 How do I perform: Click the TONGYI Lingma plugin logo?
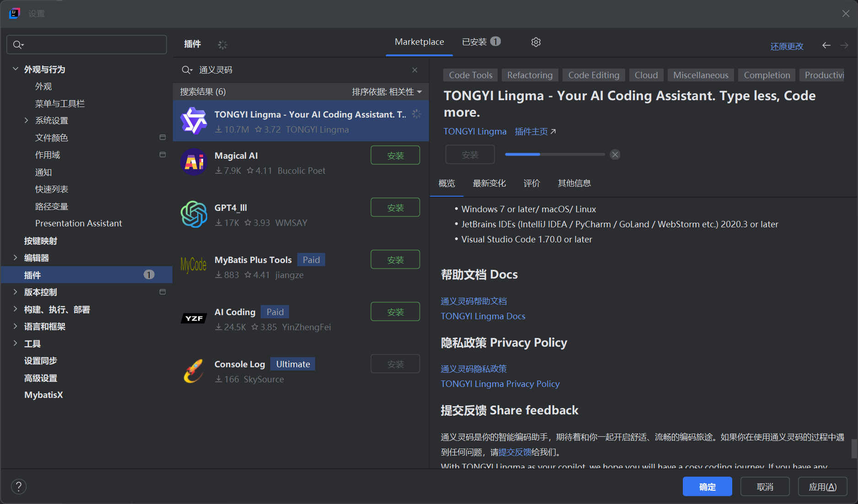point(194,121)
